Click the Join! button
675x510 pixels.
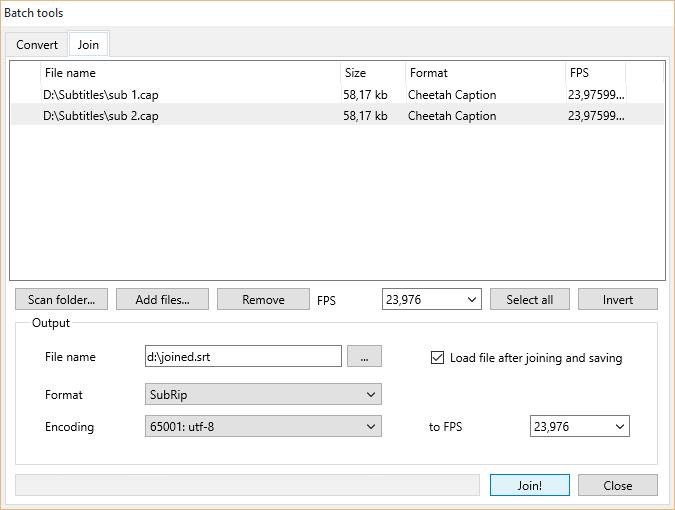529,485
